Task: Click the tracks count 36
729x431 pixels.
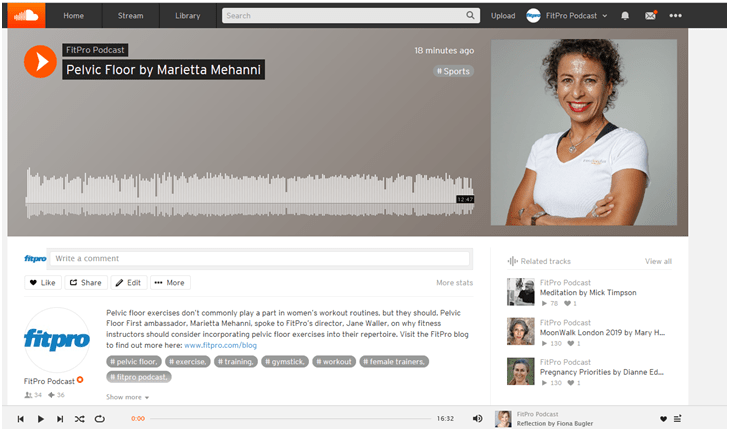Action: click(x=56, y=395)
